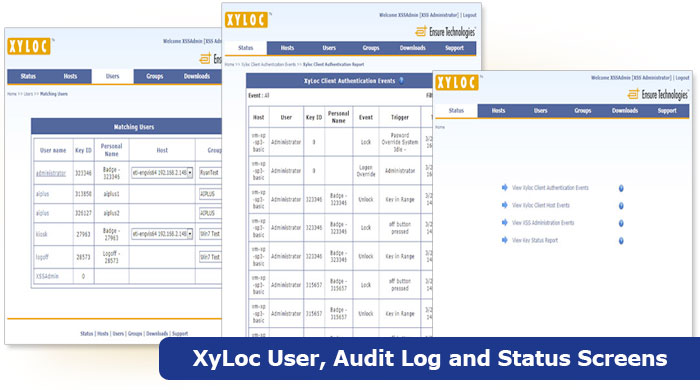Click Support footer link in Users window
The width and height of the screenshot is (700, 390).
tap(180, 333)
